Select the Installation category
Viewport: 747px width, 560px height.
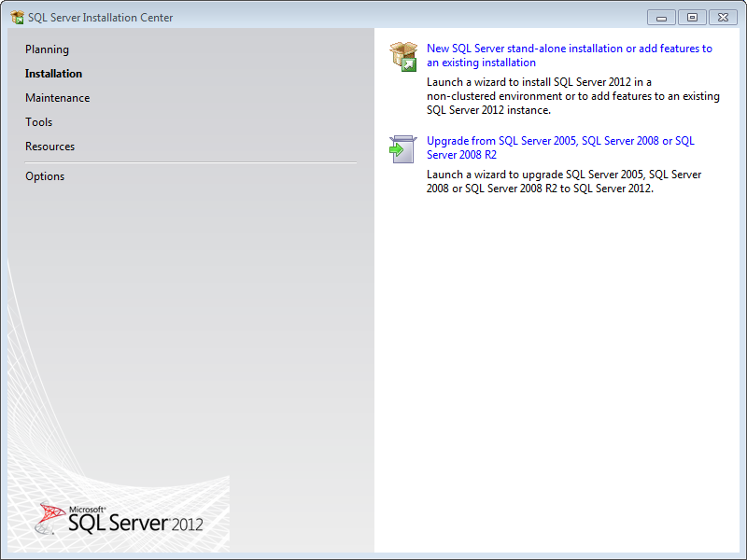pos(53,74)
